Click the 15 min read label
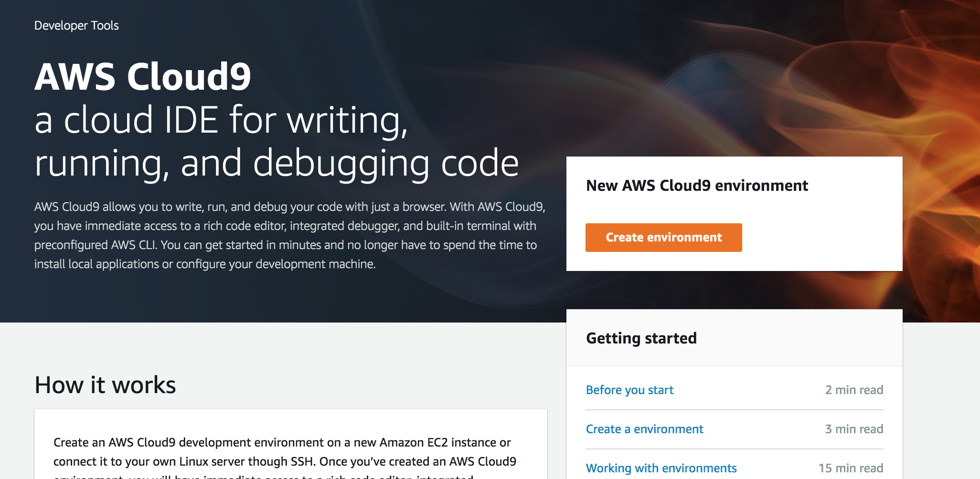 coord(851,468)
